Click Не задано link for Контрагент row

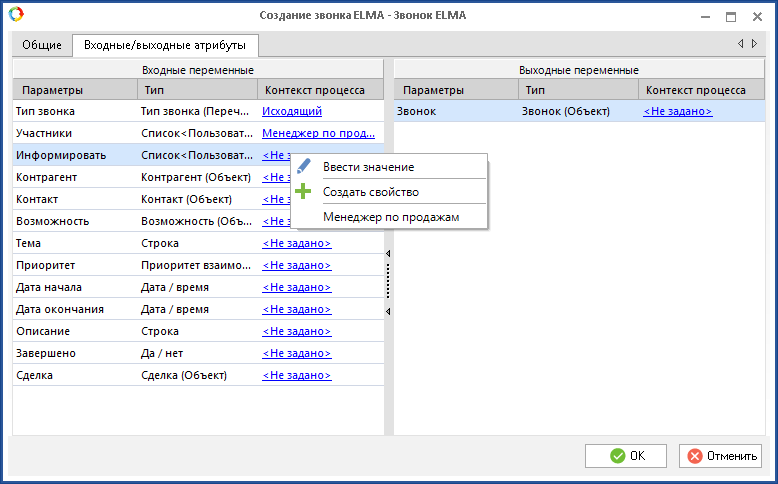click(x=276, y=177)
